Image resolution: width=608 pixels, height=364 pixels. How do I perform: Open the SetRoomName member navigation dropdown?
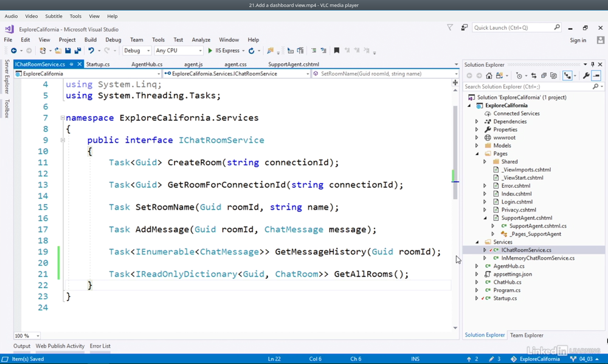click(x=384, y=74)
